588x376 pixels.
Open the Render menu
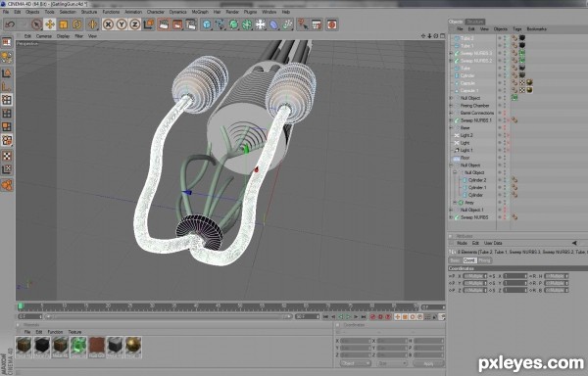pos(232,12)
